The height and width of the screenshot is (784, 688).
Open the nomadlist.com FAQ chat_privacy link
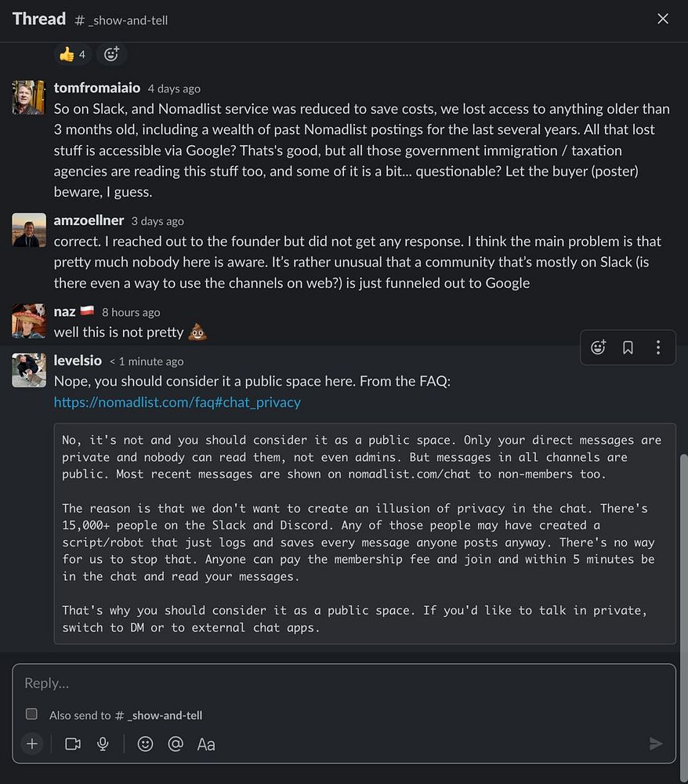[x=177, y=402]
